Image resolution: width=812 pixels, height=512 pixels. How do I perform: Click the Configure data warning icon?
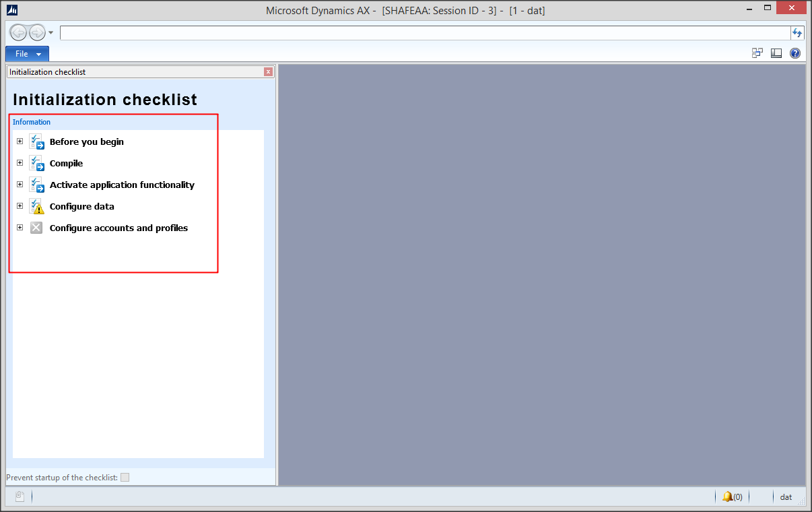[x=36, y=206]
